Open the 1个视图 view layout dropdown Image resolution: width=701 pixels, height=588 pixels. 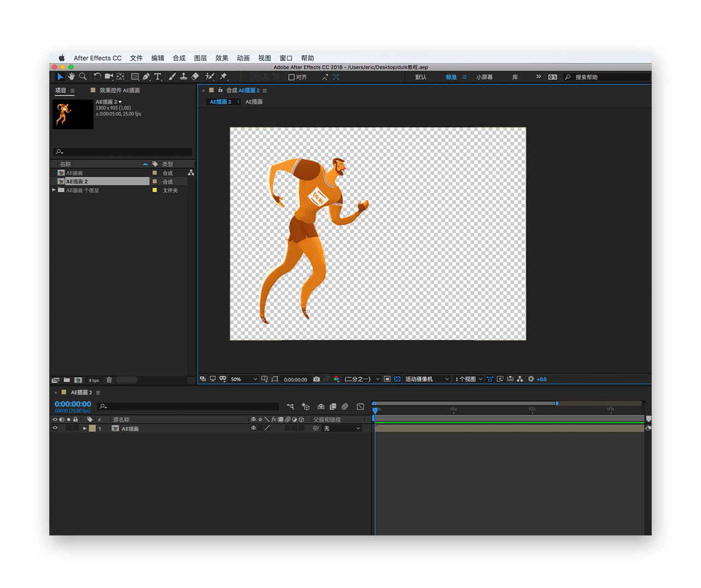click(x=469, y=379)
